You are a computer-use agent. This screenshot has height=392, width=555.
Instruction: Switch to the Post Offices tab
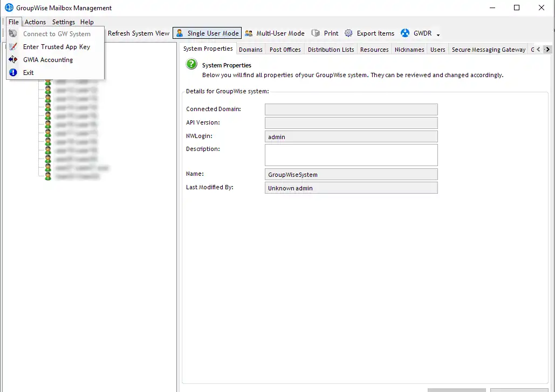pyautogui.click(x=285, y=50)
